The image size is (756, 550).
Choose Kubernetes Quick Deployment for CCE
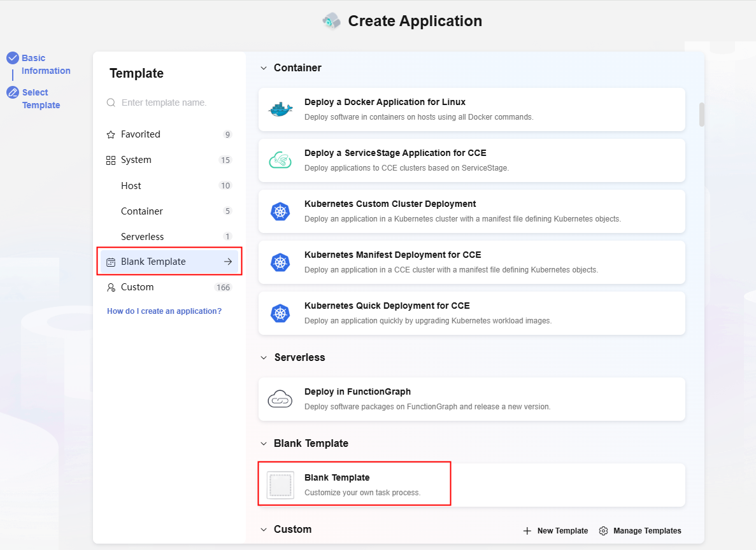point(471,313)
